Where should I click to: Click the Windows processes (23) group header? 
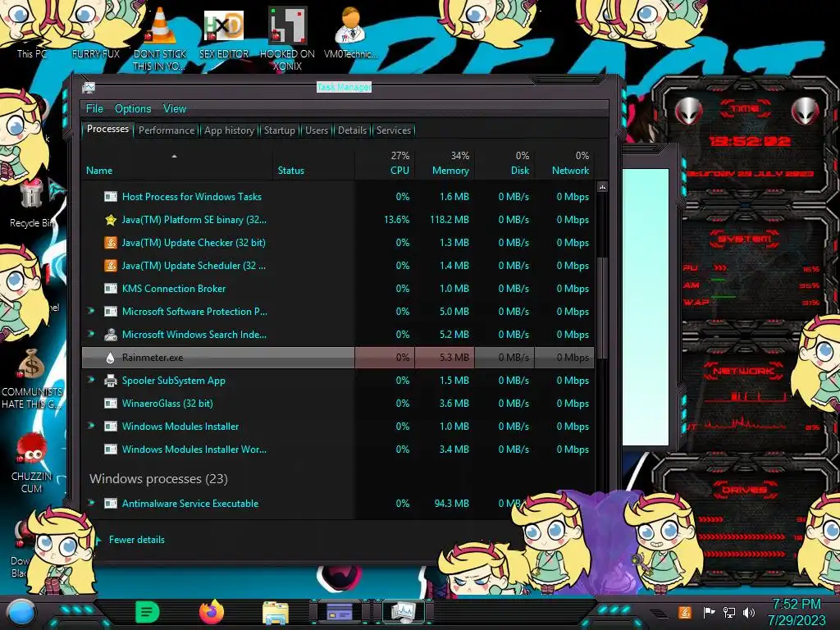click(x=158, y=479)
